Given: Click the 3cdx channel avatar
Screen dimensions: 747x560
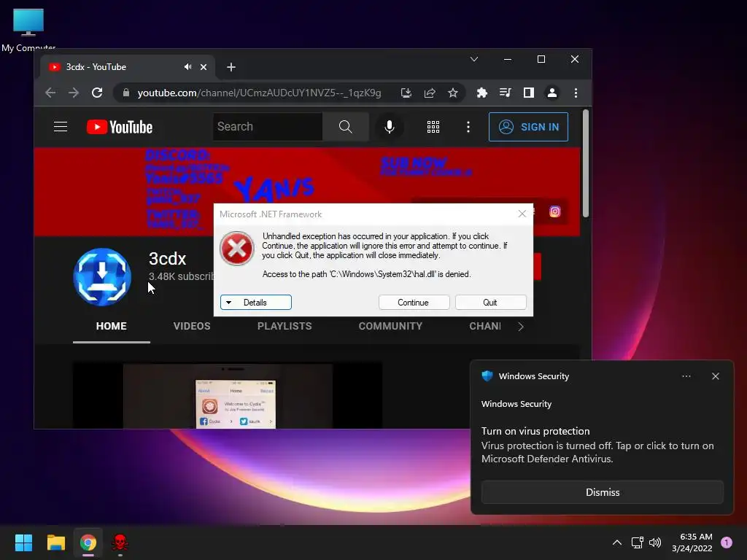Looking at the screenshot, I should tap(102, 276).
